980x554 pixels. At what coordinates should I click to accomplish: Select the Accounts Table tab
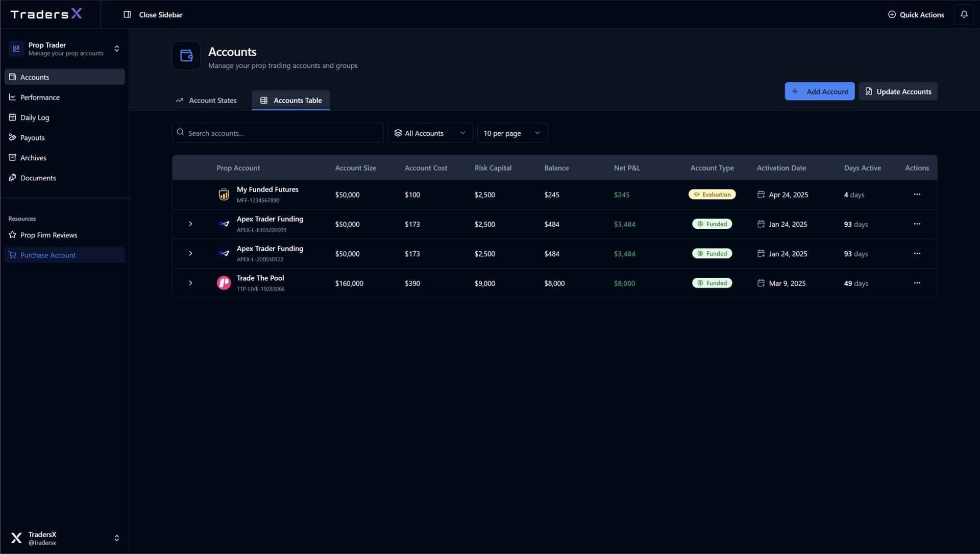(x=291, y=101)
